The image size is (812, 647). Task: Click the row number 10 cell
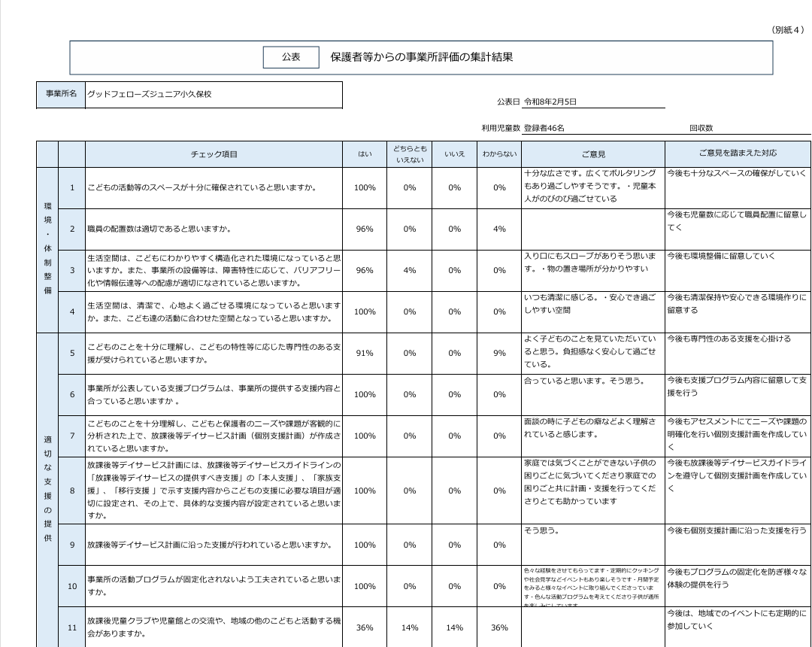point(72,586)
